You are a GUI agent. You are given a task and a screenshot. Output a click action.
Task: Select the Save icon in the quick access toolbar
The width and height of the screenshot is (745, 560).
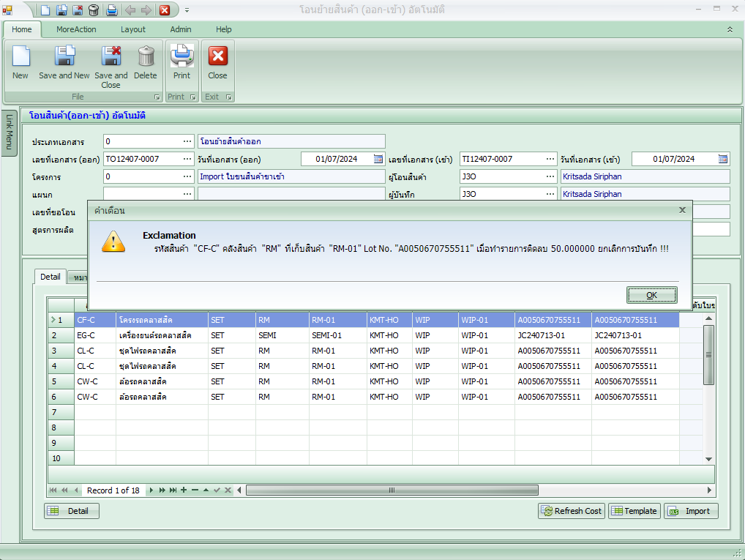pyautogui.click(x=61, y=10)
